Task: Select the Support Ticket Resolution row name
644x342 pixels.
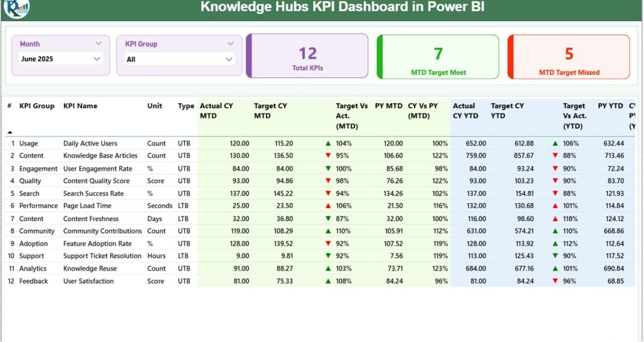Action: (x=102, y=256)
